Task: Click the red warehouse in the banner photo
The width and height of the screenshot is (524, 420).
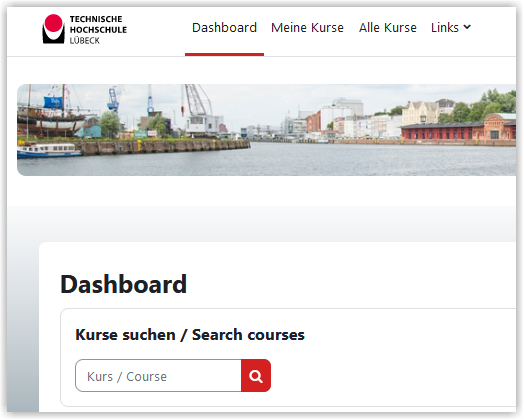Action: coord(458,128)
